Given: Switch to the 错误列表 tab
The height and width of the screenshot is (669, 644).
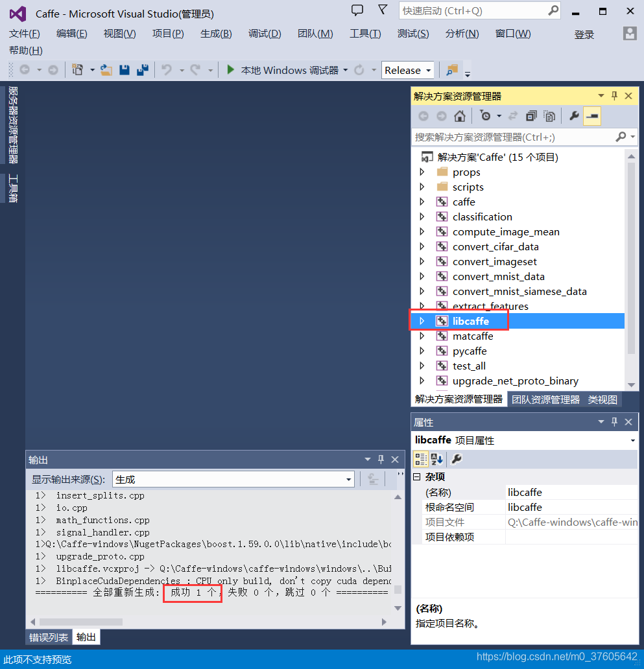Looking at the screenshot, I should pos(49,637).
